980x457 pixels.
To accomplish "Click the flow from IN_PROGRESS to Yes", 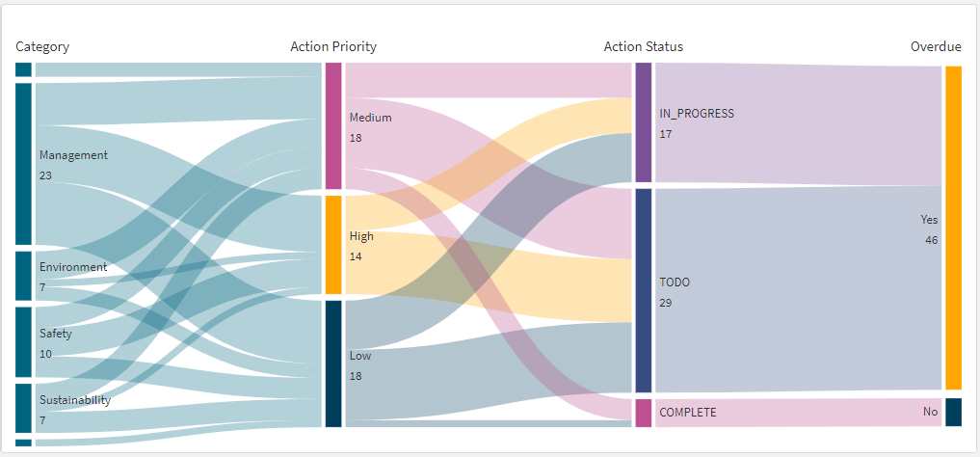I will [800, 123].
